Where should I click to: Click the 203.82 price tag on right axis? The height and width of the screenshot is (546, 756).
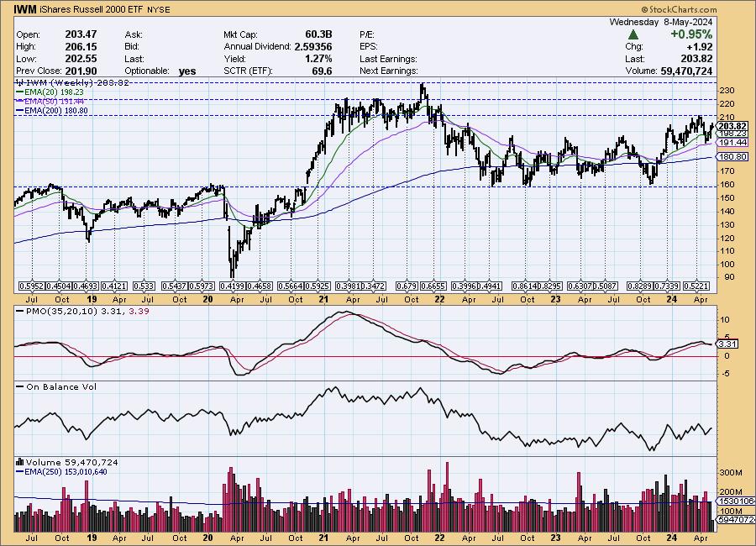[x=732, y=126]
